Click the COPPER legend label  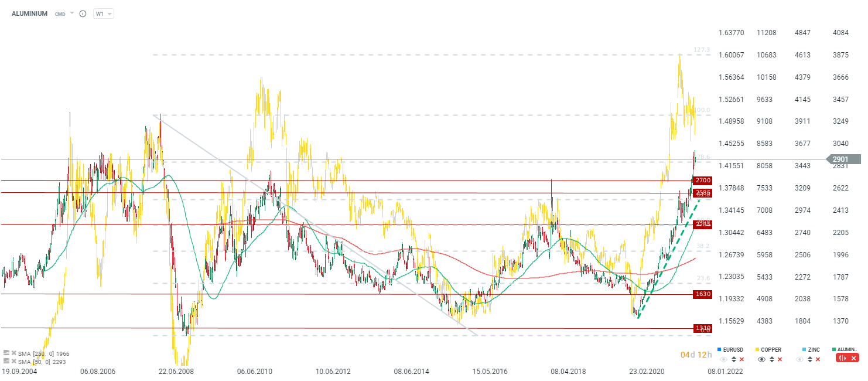tap(771, 349)
